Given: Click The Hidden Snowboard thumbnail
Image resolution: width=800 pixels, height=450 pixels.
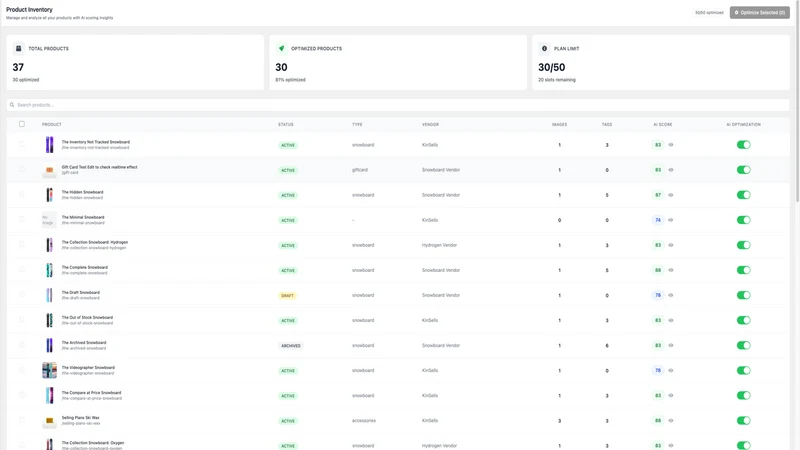Looking at the screenshot, I should [49, 195].
